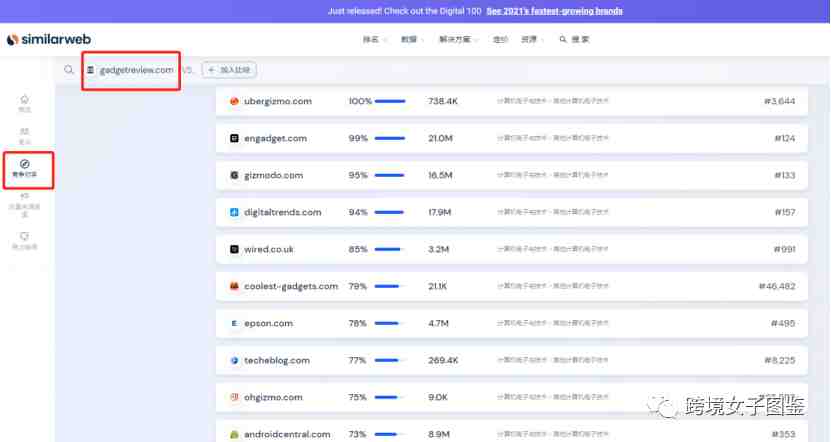Click the category text in epson.com row
831x442 pixels.
point(553,323)
